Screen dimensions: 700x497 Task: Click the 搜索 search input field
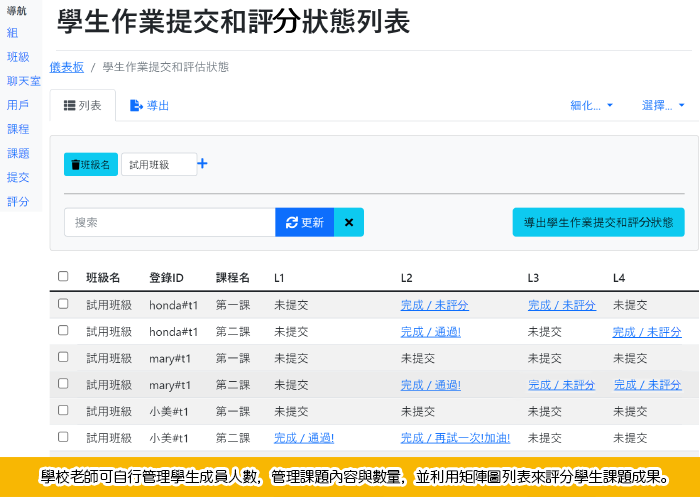[170, 222]
